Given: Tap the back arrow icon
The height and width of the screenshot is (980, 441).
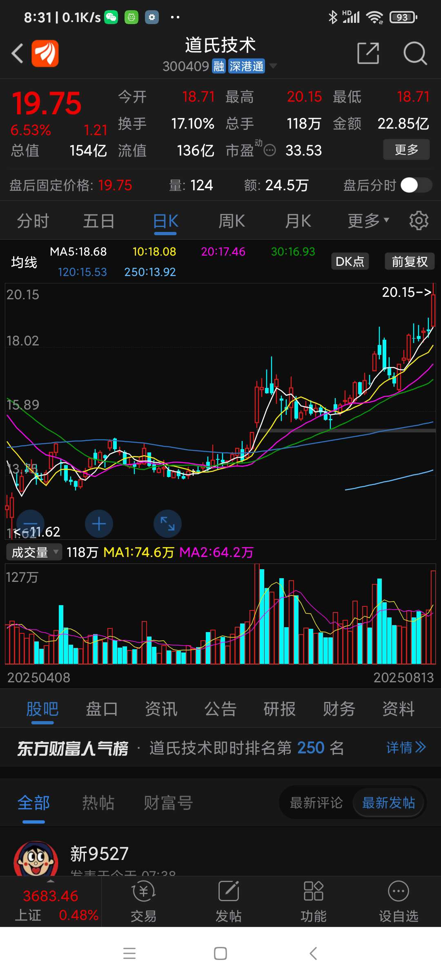Looking at the screenshot, I should click(17, 53).
